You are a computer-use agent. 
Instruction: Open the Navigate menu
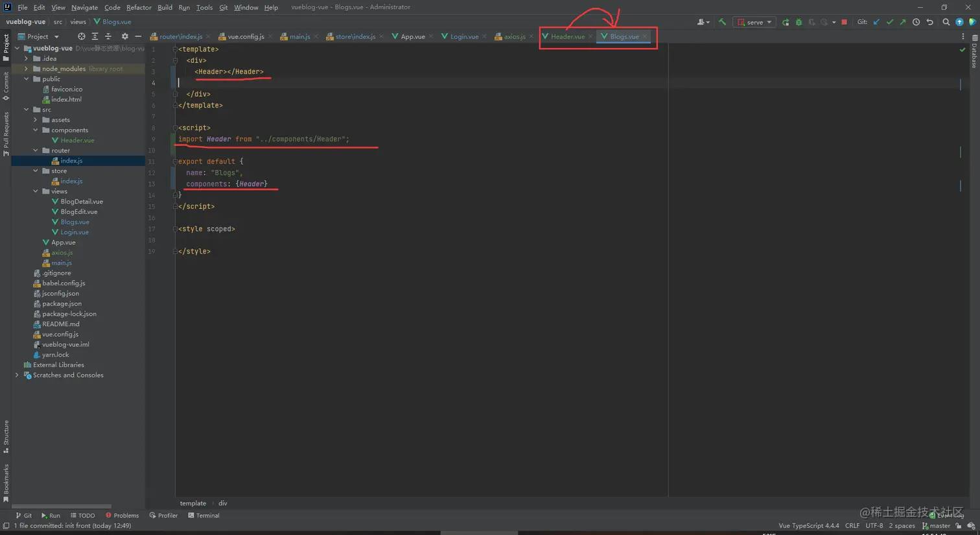point(84,7)
